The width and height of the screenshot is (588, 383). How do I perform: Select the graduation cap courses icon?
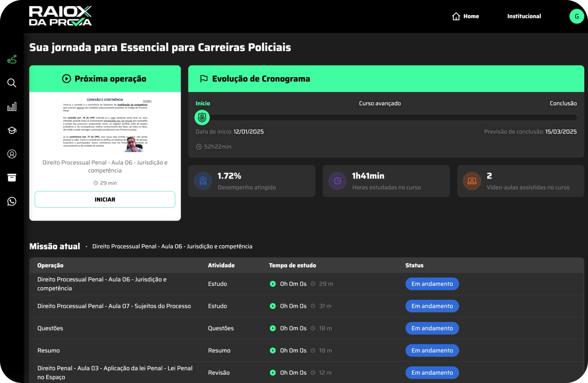[x=12, y=130]
